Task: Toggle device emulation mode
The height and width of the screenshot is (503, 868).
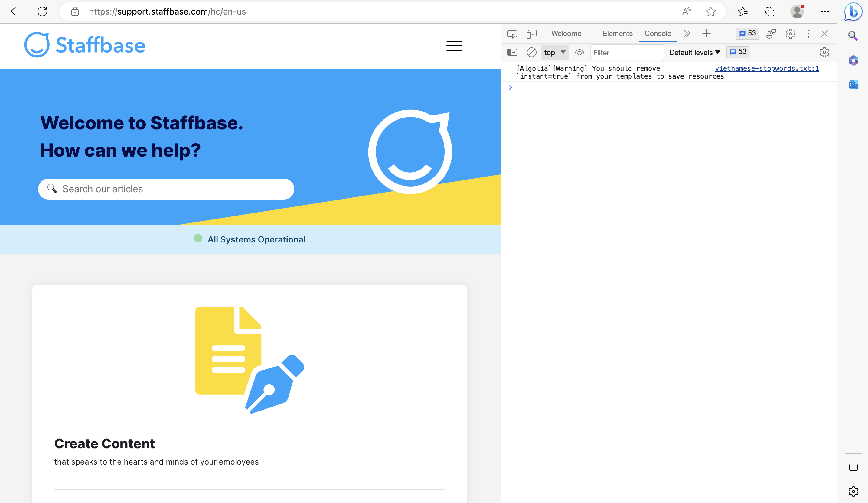Action: point(531,34)
